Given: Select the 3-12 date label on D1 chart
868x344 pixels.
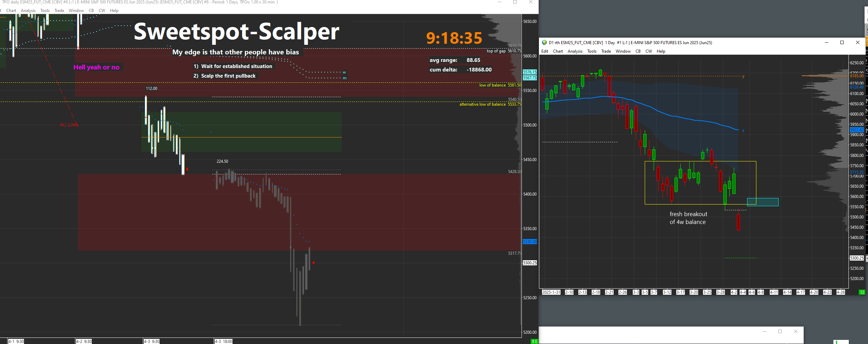Looking at the screenshot, I should (x=667, y=292).
